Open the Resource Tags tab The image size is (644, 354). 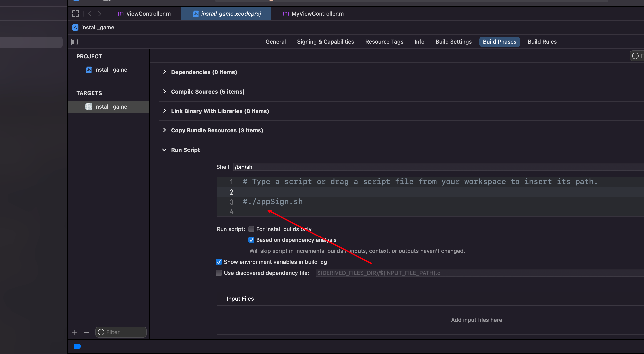384,42
